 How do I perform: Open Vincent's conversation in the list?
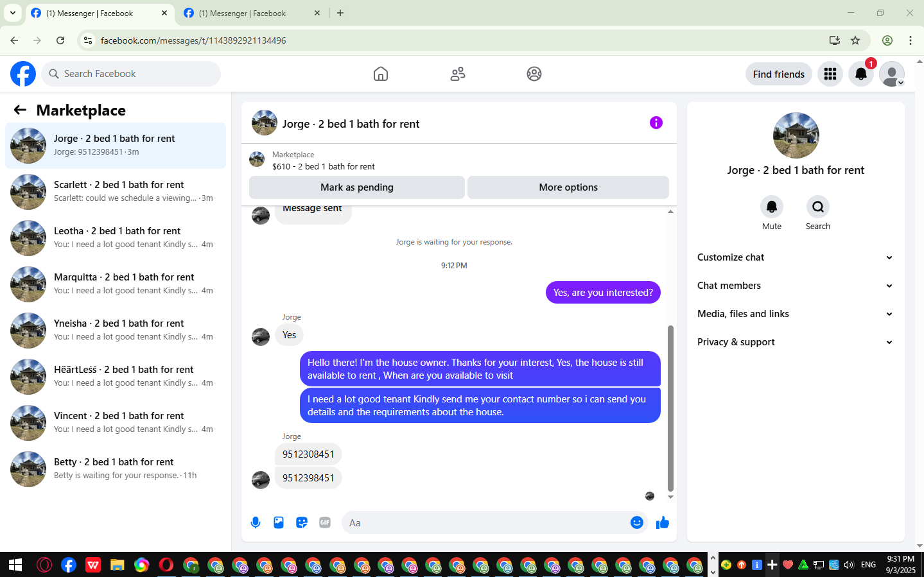tap(116, 423)
